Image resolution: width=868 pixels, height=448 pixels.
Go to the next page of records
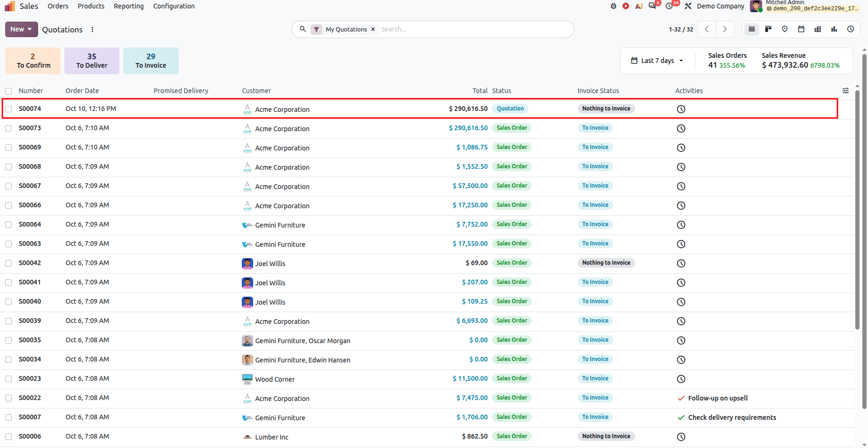click(x=725, y=29)
